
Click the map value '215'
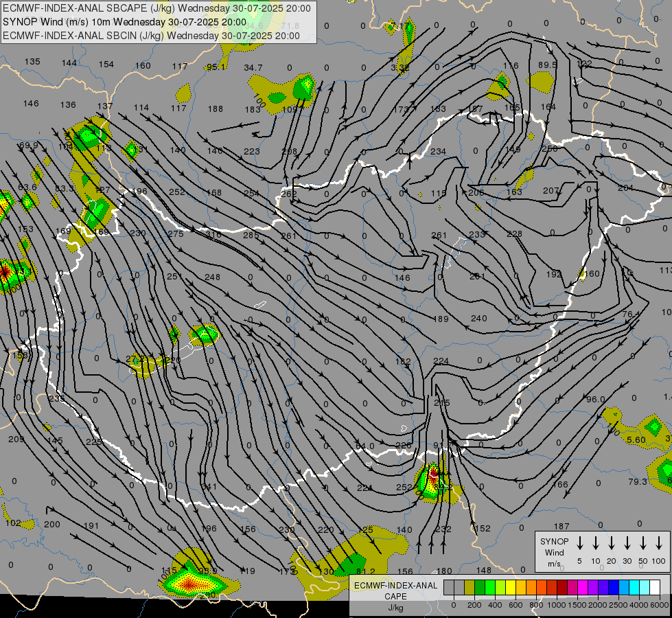[x=442, y=402]
